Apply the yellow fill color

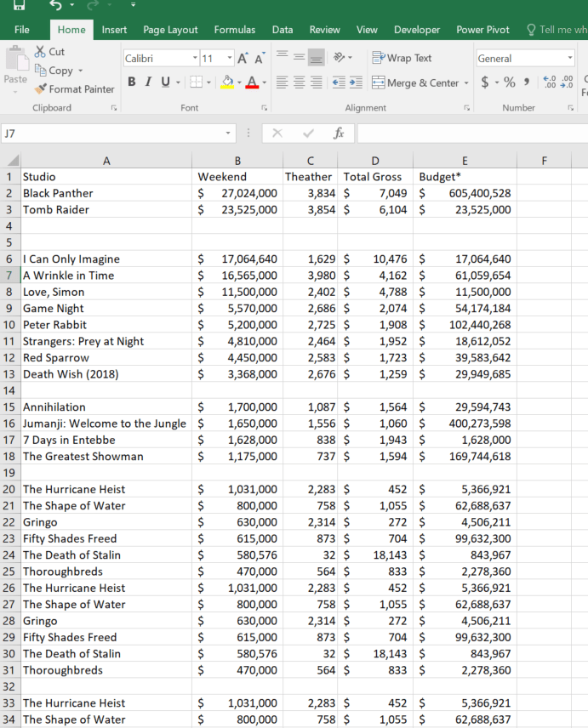[227, 82]
